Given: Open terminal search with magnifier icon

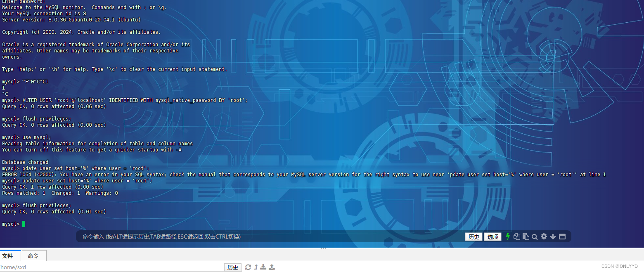Looking at the screenshot, I should coord(535,237).
